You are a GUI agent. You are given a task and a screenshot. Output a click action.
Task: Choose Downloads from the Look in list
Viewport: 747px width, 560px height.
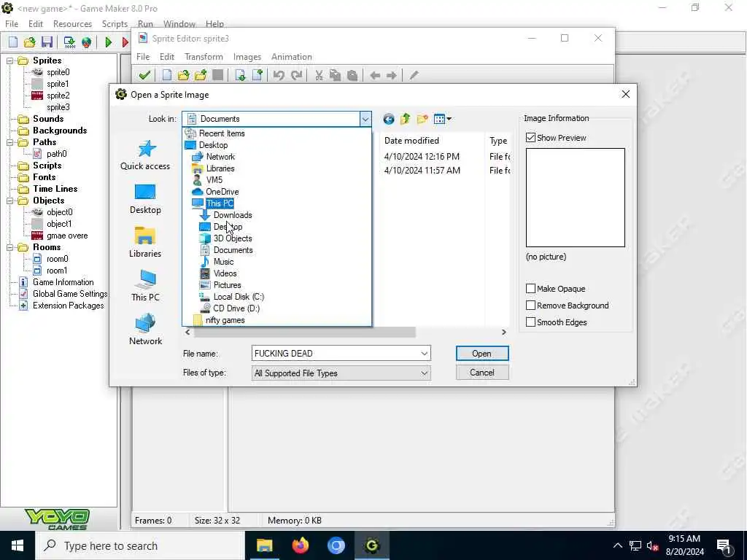233,215
